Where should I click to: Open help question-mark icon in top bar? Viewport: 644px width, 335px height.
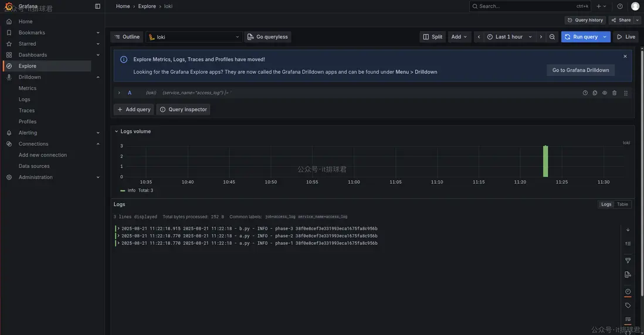tap(620, 6)
